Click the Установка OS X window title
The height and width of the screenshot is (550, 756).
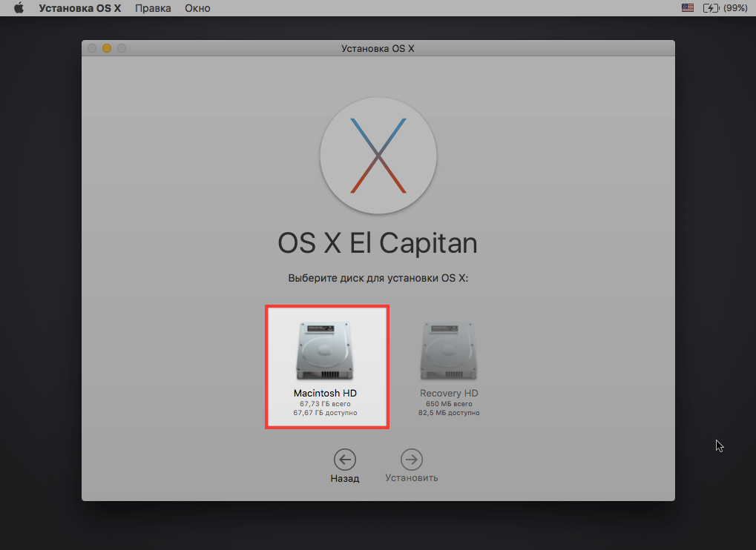click(378, 48)
